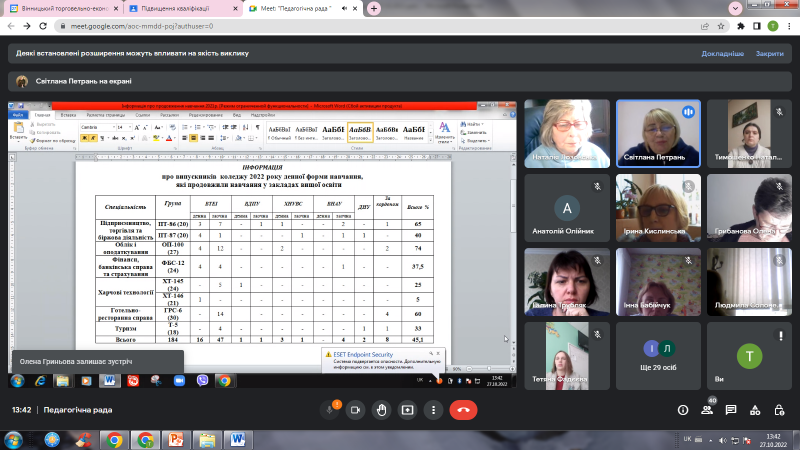800x450 pixels.
Task: Close the 'Вінницький торговельно-екон' tab
Action: tap(116, 9)
